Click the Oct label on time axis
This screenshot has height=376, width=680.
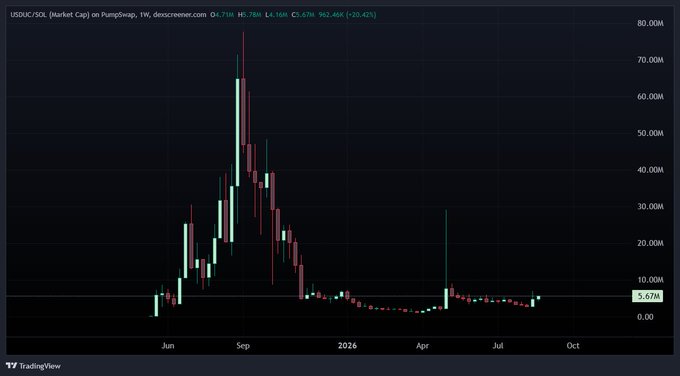coord(573,346)
